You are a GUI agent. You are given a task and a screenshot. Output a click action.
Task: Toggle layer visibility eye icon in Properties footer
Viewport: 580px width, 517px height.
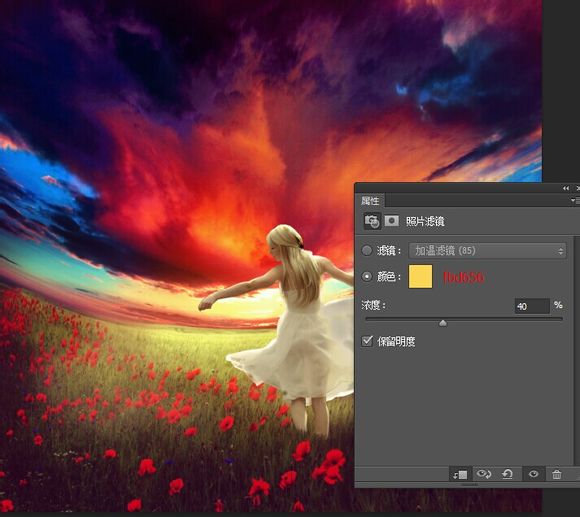(533, 474)
